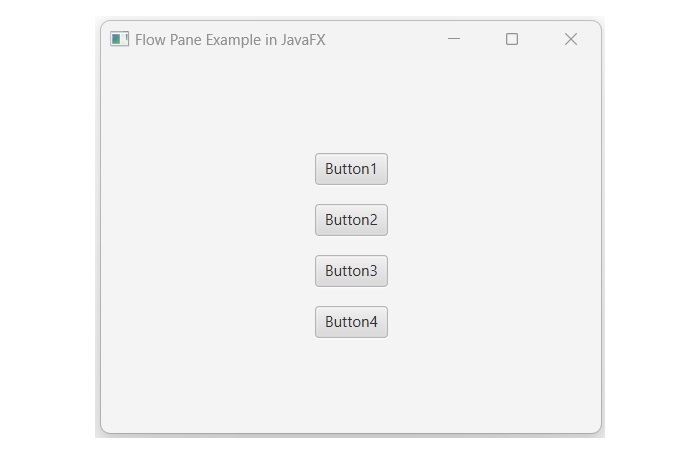This screenshot has width=700, height=450.
Task: Minimize the Flow Pane Example window
Action: (x=454, y=39)
